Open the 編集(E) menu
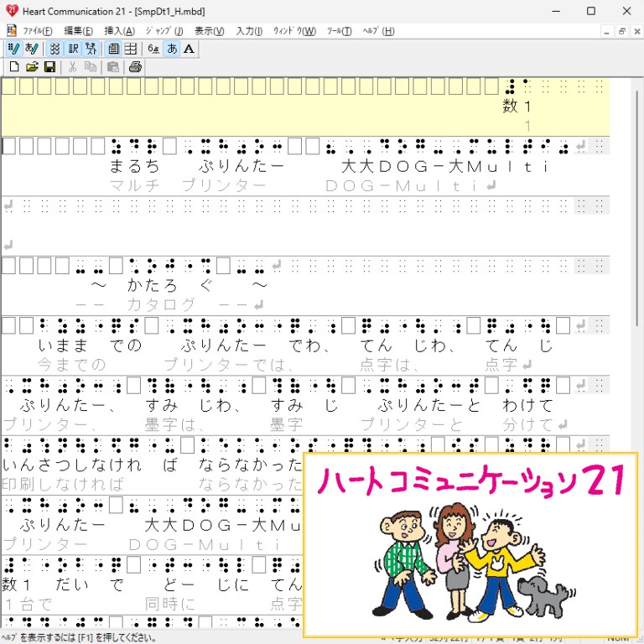 click(x=79, y=31)
